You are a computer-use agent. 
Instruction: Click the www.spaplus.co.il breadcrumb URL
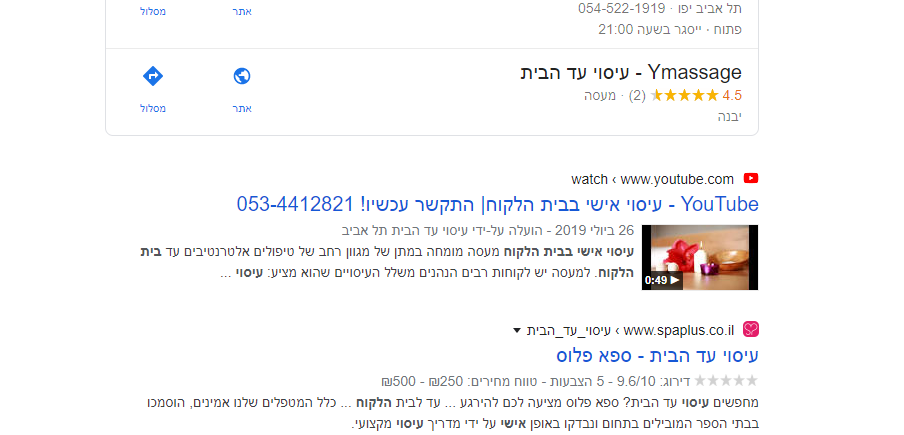(x=679, y=331)
